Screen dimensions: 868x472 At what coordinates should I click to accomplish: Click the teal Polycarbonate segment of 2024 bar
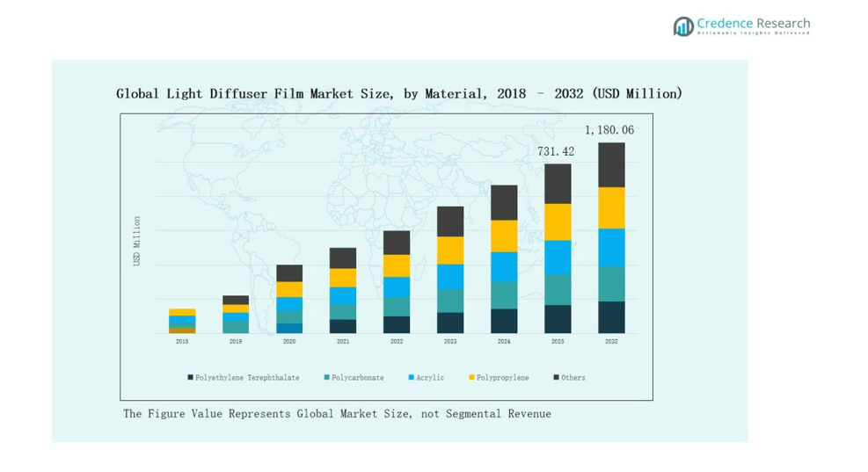pos(504,294)
